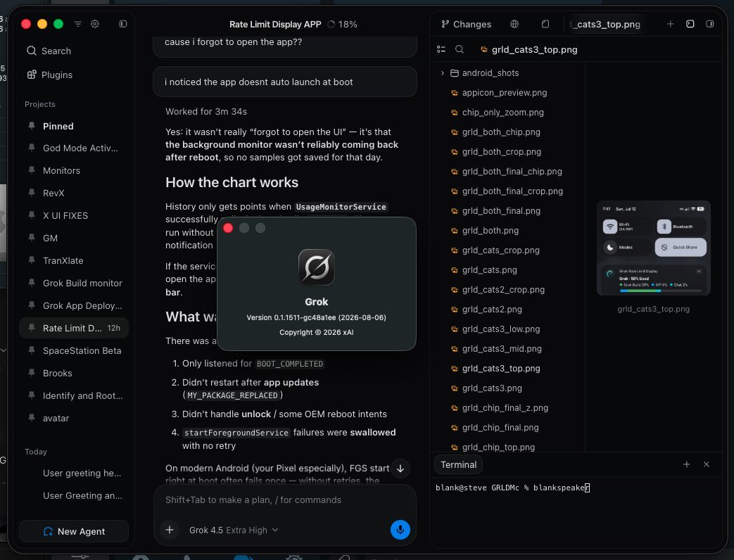
Task: Open settings gear in sidebar header
Action: tap(95, 24)
